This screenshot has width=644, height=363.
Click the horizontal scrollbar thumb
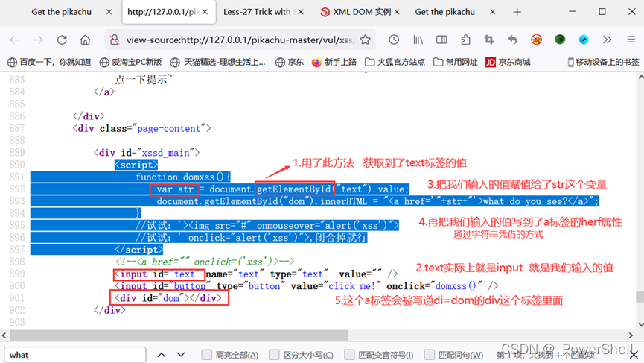tap(179, 335)
